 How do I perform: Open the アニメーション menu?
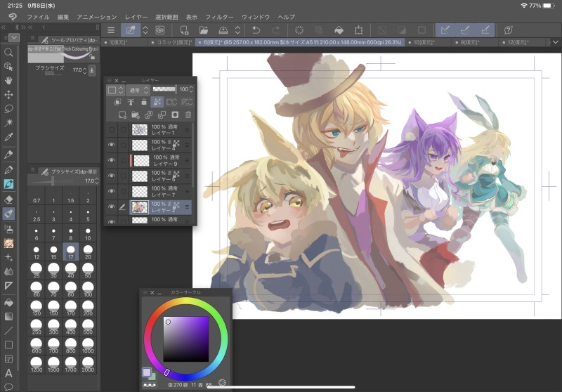click(x=97, y=17)
